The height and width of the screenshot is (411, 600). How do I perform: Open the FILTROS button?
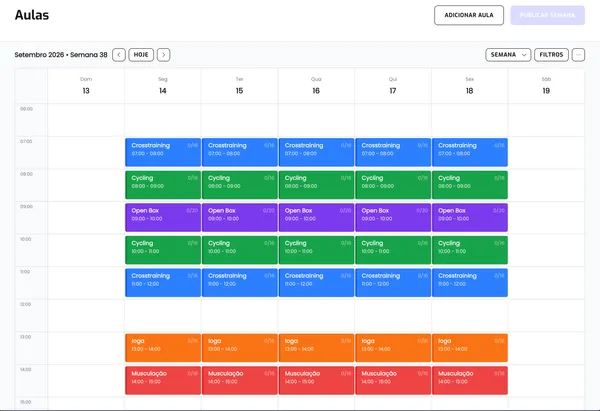551,55
